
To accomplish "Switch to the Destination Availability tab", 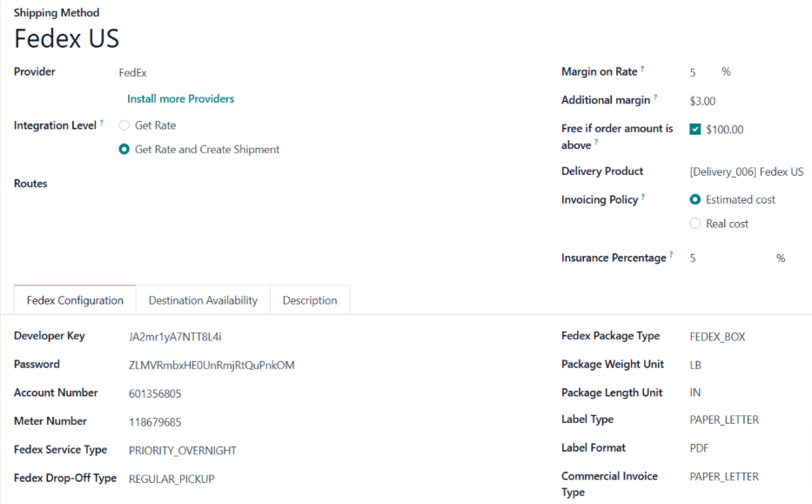I will [203, 299].
